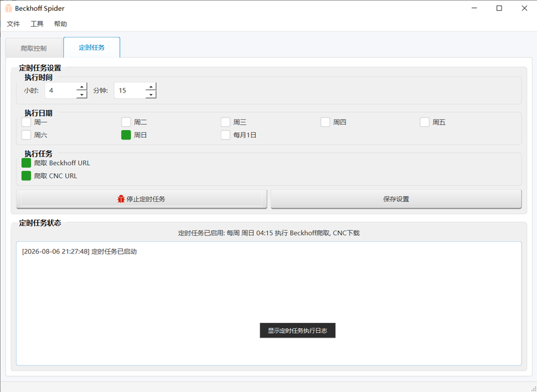Increase the 分钟 value with up arrow
This screenshot has height=392, width=537.
(x=150, y=87)
